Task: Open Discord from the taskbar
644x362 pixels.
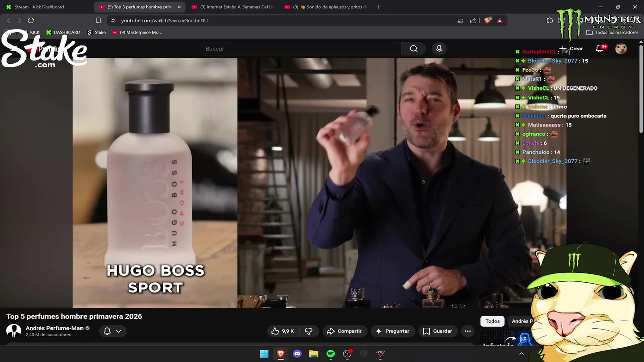Action: [x=297, y=354]
